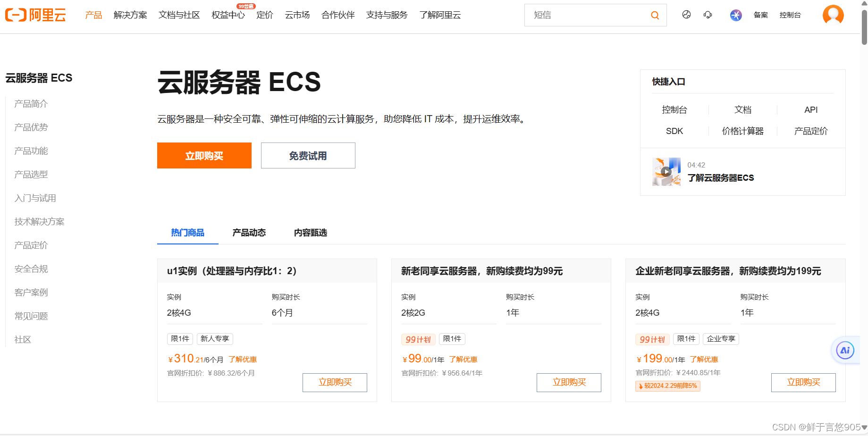Click the orange search magnifier icon

coord(655,15)
